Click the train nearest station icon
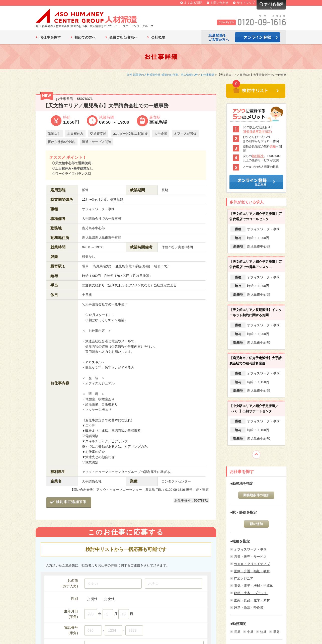This screenshot has width=322, height=644. point(142,121)
